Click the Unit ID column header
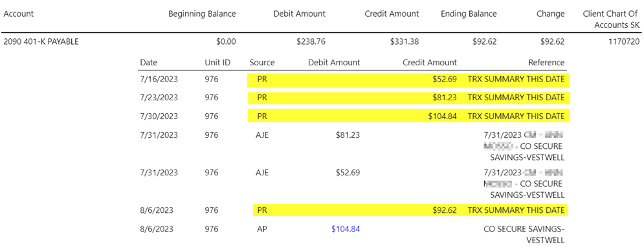The image size is (644, 251). click(x=217, y=63)
